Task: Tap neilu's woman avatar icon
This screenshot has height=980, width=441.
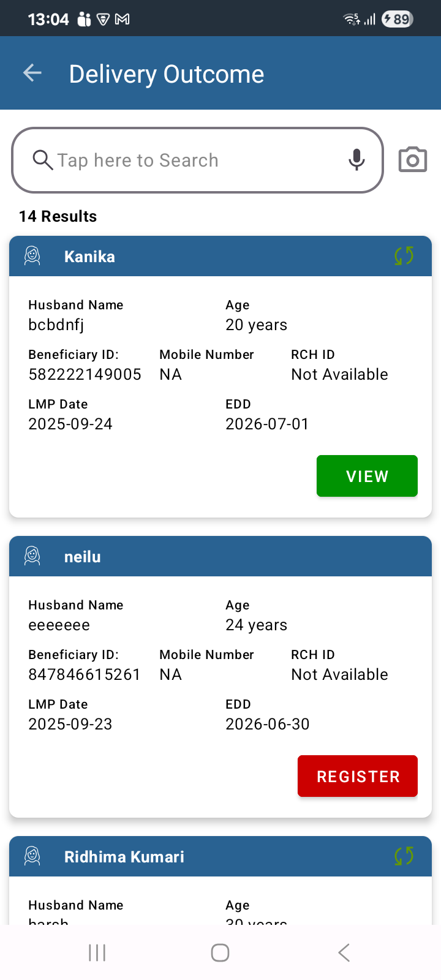Action: point(32,556)
